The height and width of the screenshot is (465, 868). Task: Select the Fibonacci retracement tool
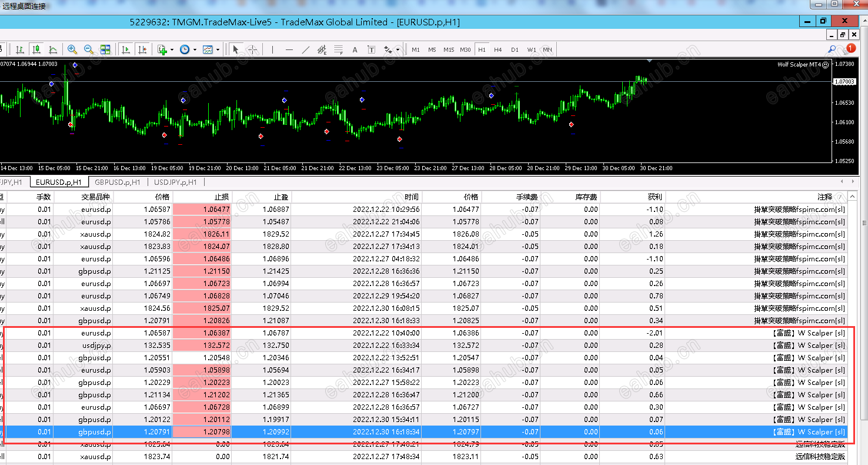click(x=338, y=49)
